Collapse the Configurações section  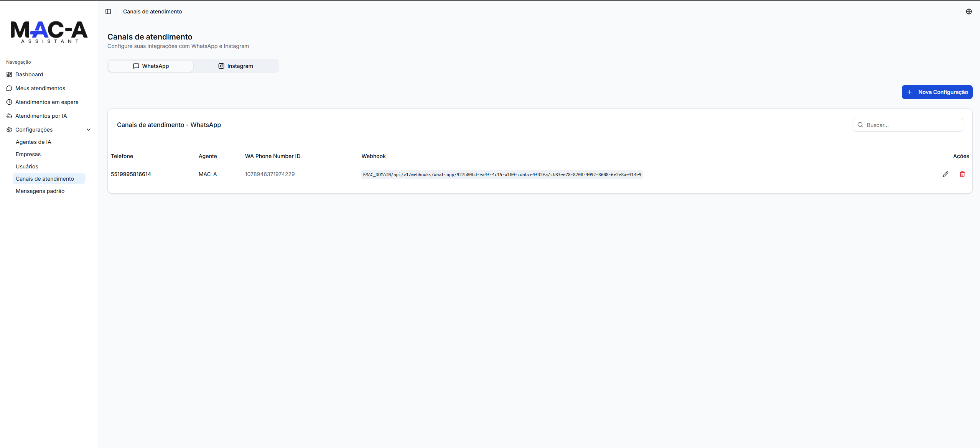[49, 130]
